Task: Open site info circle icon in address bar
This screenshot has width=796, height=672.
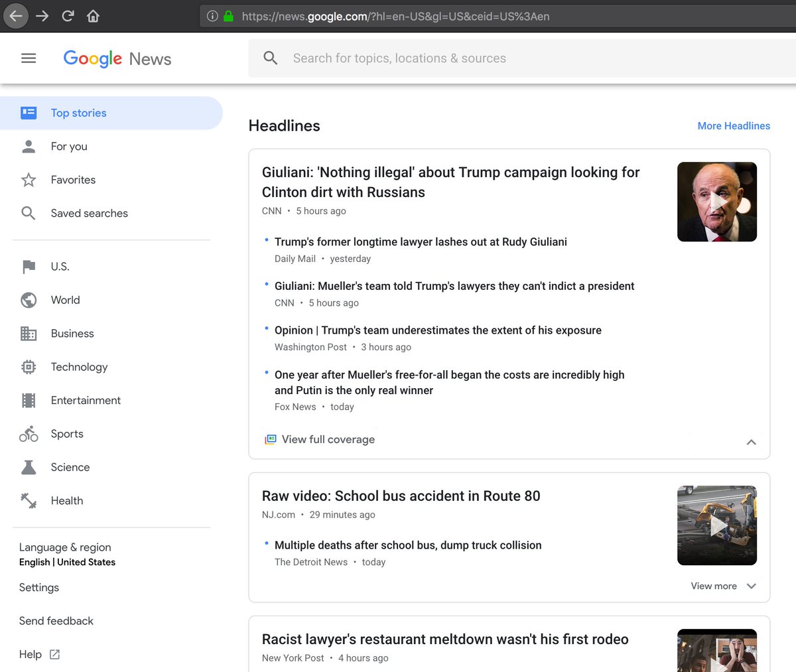Action: point(212,16)
